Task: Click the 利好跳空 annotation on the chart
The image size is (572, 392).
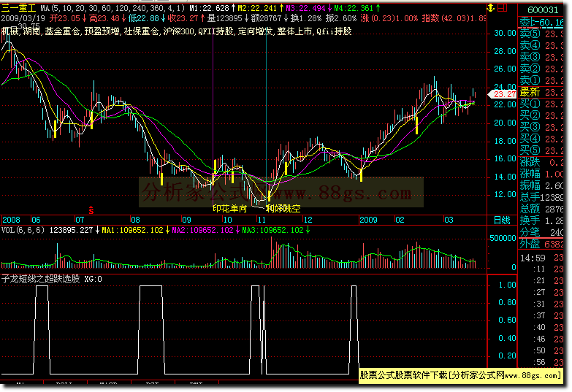Action: pos(283,209)
